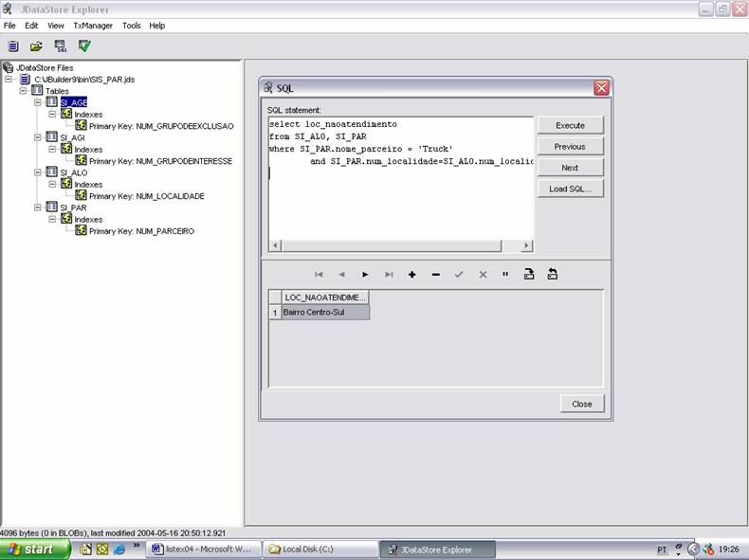
Task: Collapse the SIS_PAR.jds database node
Action: 9,79
